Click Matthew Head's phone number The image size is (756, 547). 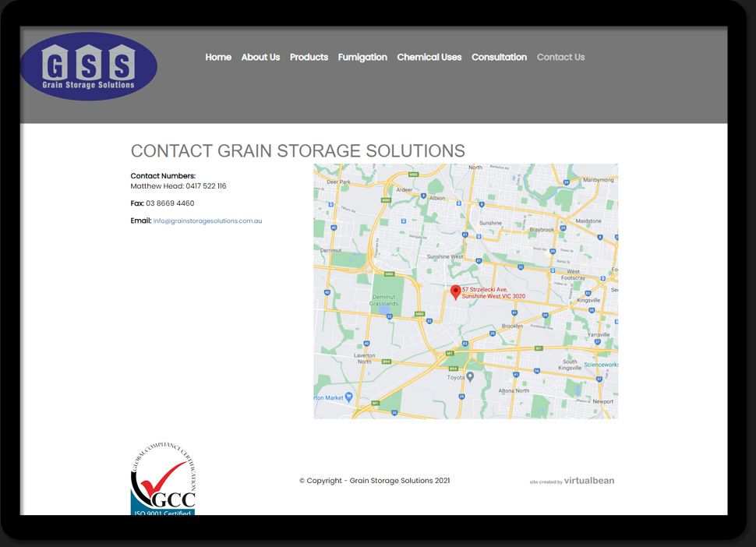pos(206,186)
